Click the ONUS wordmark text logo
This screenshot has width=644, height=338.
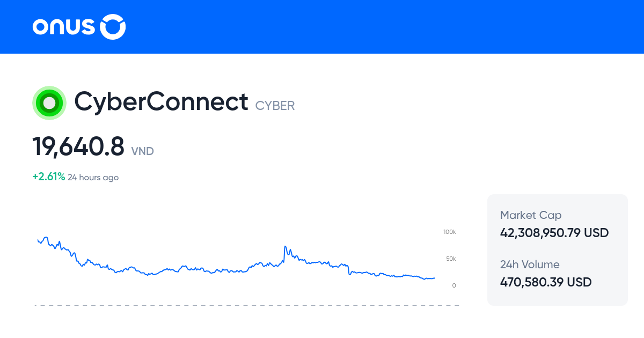(x=64, y=27)
